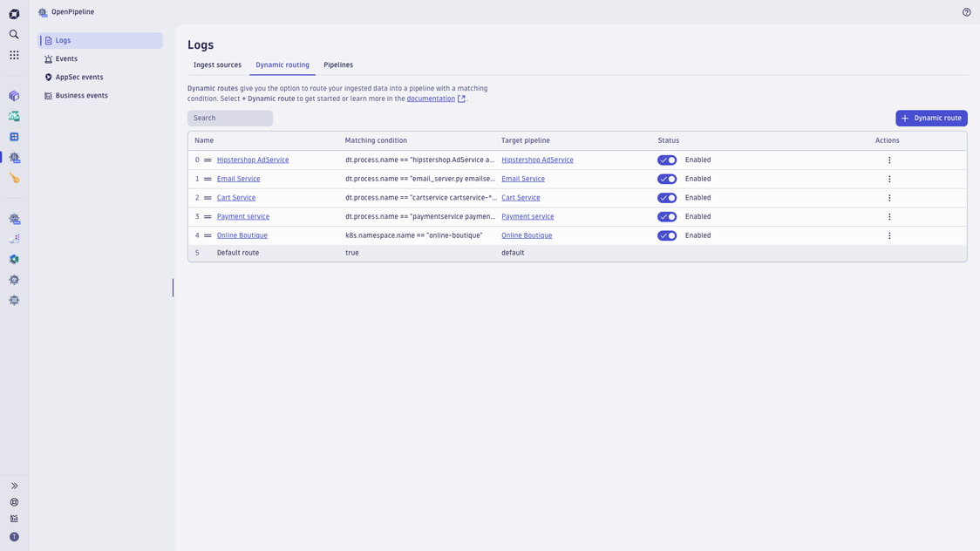Open the actions menu for Cart Service
The image size is (980, 551).
pos(889,197)
